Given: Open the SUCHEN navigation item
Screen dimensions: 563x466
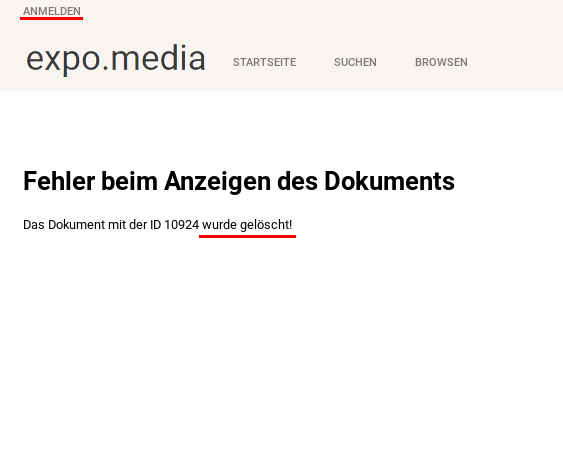Looking at the screenshot, I should [x=355, y=62].
